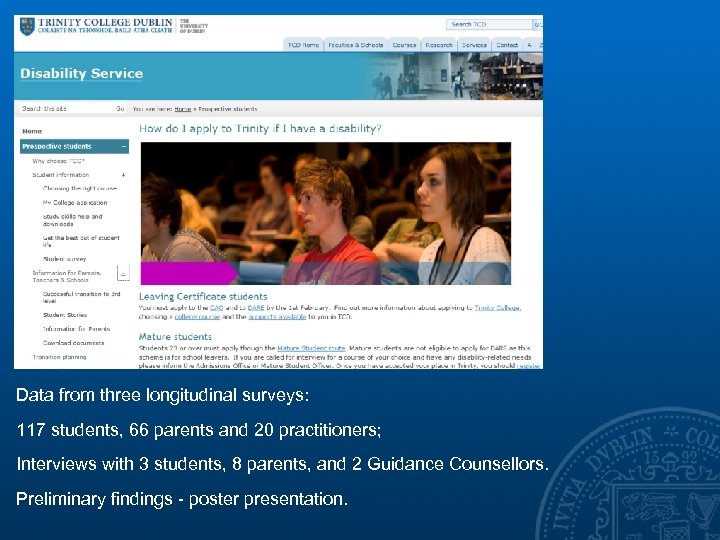Follow the supports available link
This screenshot has height=540, width=720.
point(277,317)
